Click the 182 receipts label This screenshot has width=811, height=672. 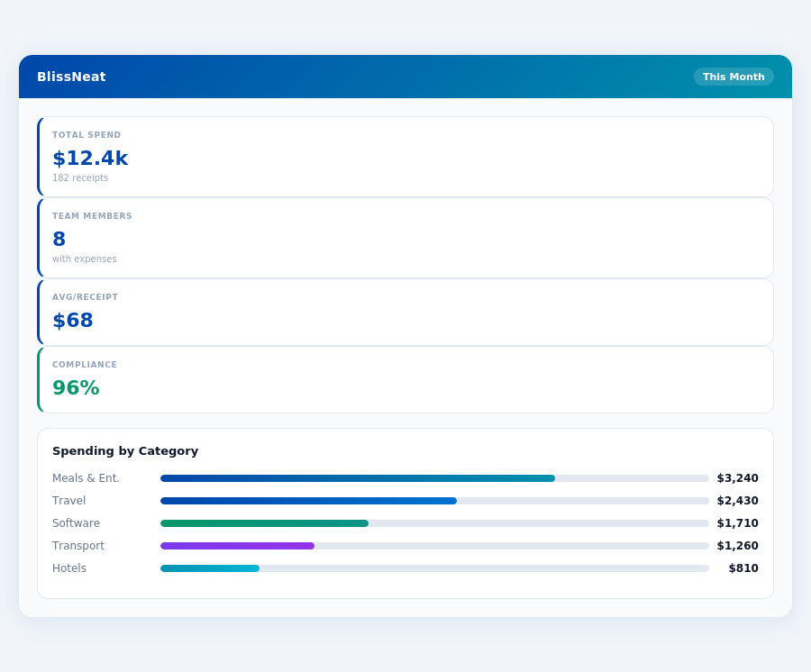79,177
